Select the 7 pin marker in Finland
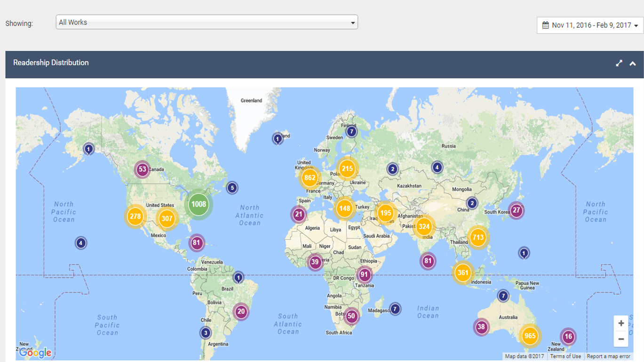Screen dimensions: 644x362 (x=351, y=132)
